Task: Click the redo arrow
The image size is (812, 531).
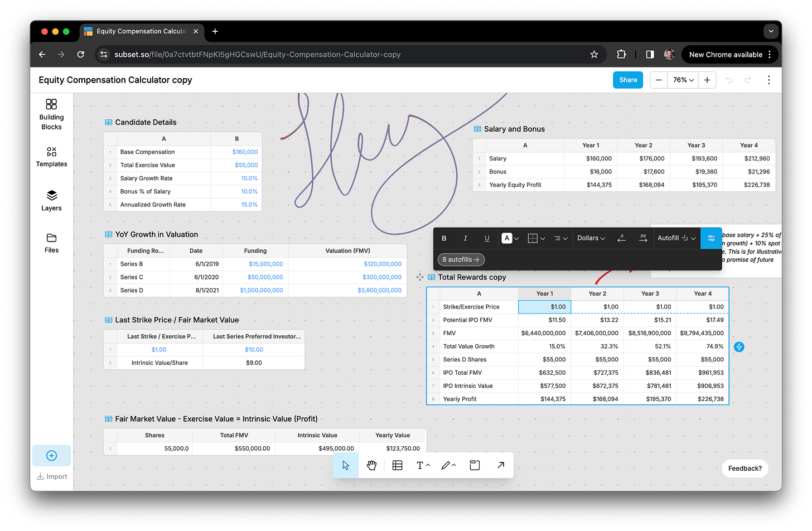Action: [748, 80]
